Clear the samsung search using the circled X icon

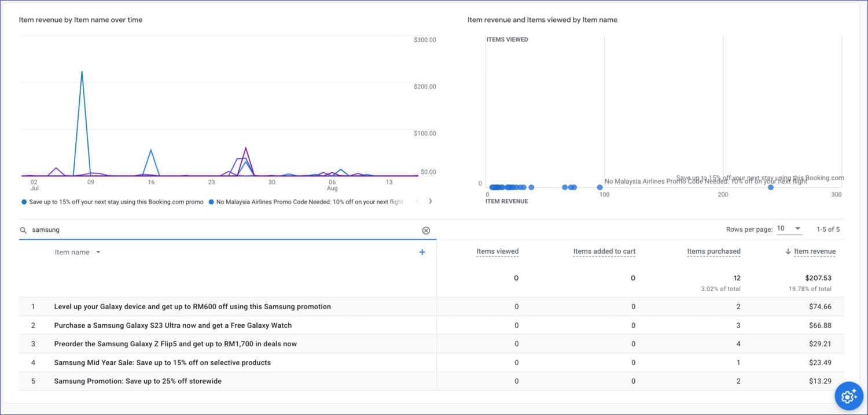(x=426, y=230)
